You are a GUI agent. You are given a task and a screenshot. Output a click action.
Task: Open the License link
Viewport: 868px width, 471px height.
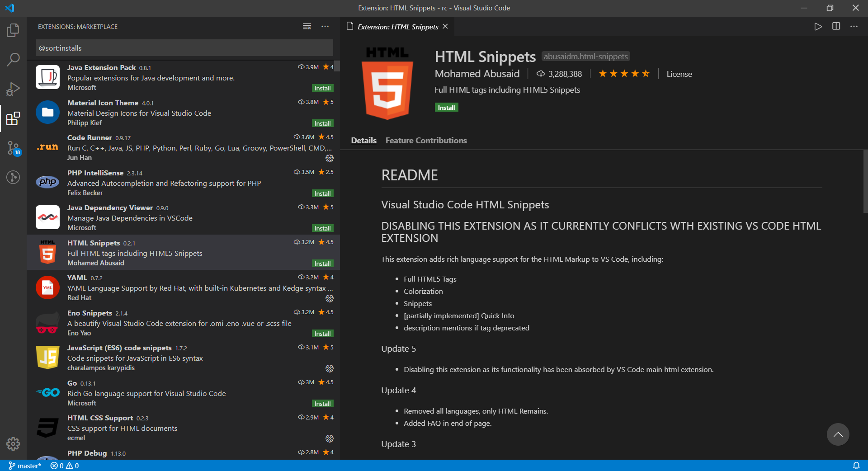point(679,74)
